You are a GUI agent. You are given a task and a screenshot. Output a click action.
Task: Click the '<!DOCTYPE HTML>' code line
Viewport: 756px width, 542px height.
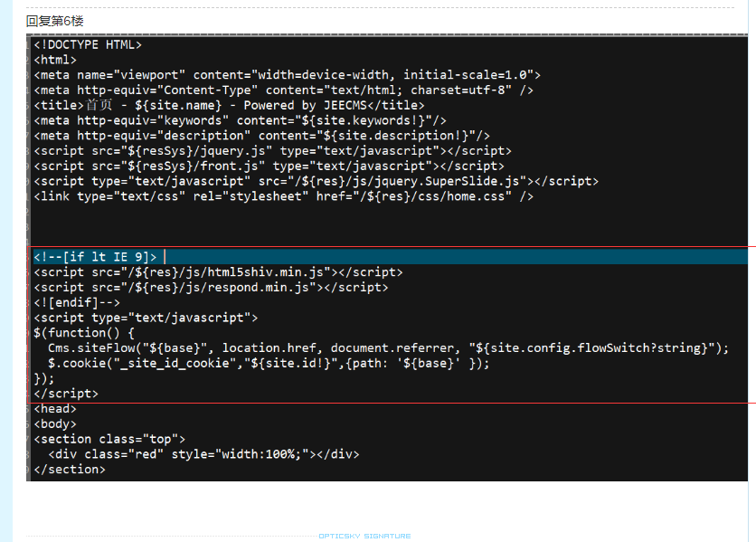(x=88, y=45)
